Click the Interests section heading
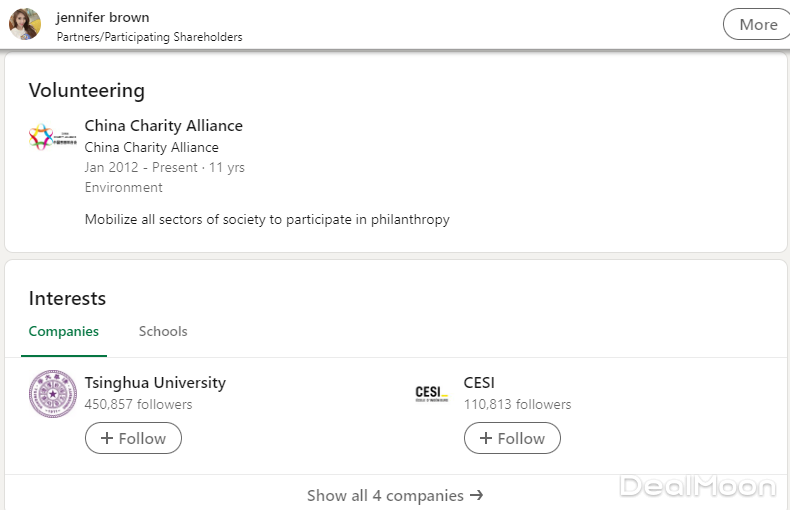 [67, 298]
